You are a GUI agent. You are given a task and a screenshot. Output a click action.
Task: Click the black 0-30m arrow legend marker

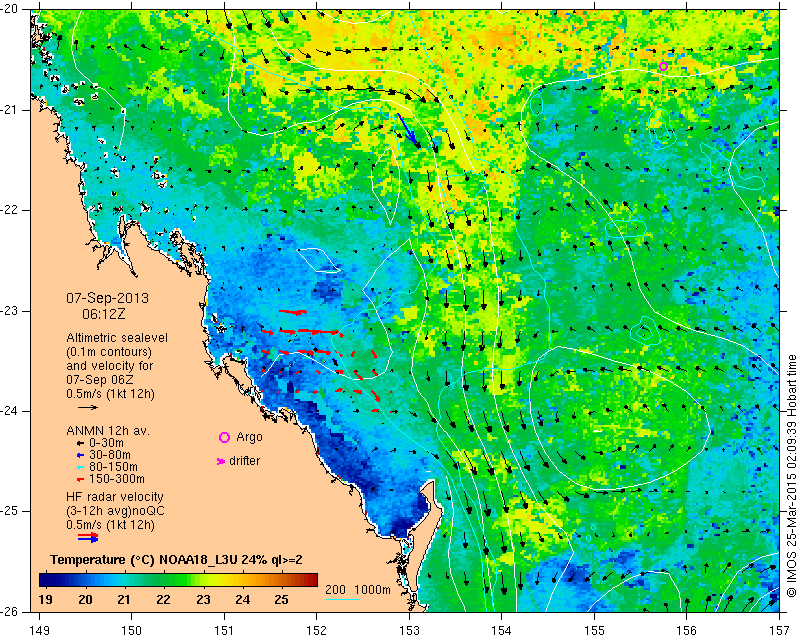point(80,444)
